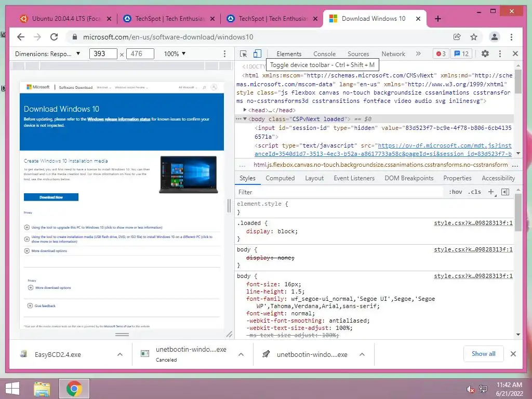Image resolution: width=532 pixels, height=399 pixels.
Task: Open DevTools customize menu dots
Action: (x=500, y=54)
